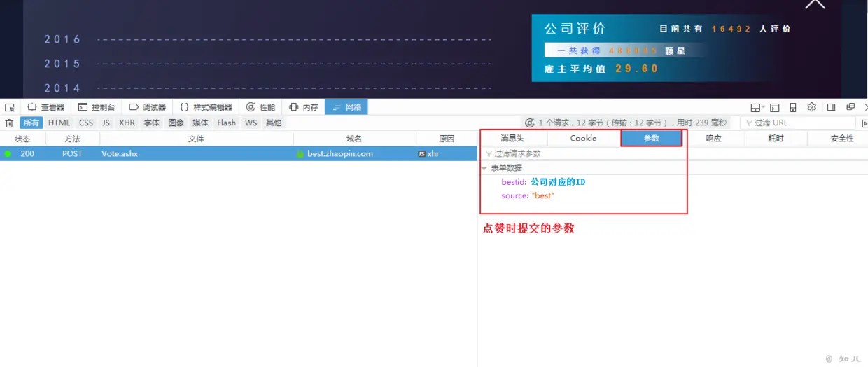This screenshot has height=367, width=868.
Task: Open the 安全性 (Security) details tab
Action: 841,138
